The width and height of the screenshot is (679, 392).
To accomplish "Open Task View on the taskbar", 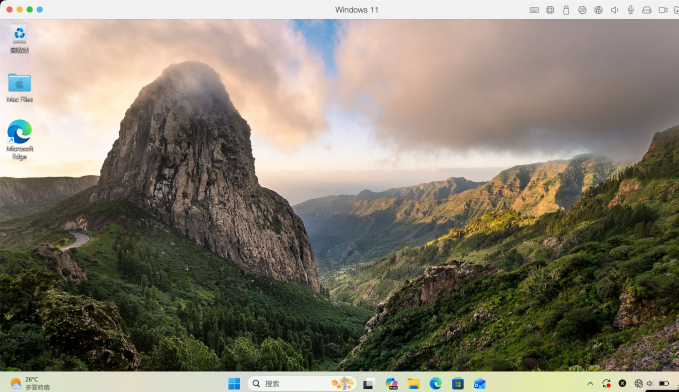I will [369, 383].
